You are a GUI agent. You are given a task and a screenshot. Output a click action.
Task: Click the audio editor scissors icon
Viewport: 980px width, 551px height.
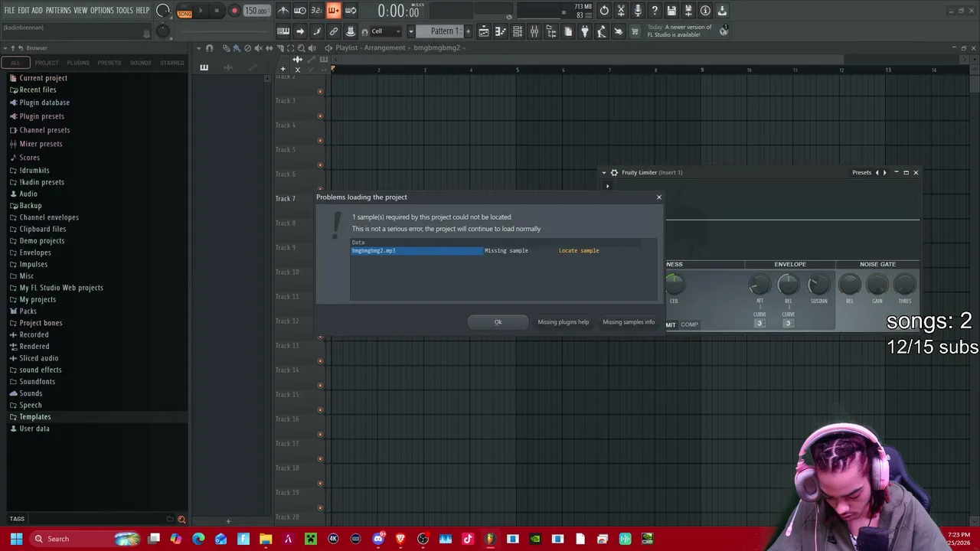[x=621, y=11]
